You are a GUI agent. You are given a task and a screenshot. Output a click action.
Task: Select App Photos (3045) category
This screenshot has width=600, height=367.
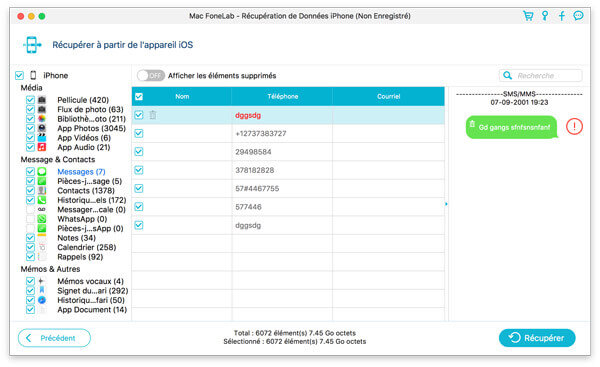(x=91, y=128)
